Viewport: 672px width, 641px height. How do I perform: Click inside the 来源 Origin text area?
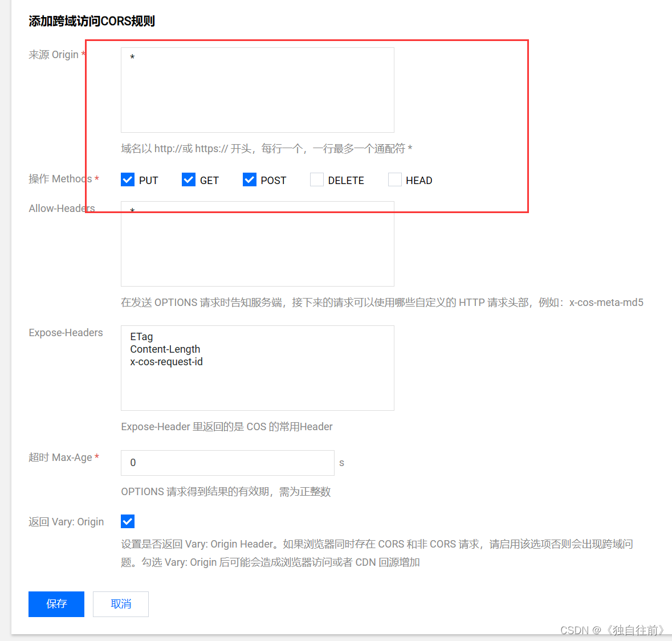[257, 90]
